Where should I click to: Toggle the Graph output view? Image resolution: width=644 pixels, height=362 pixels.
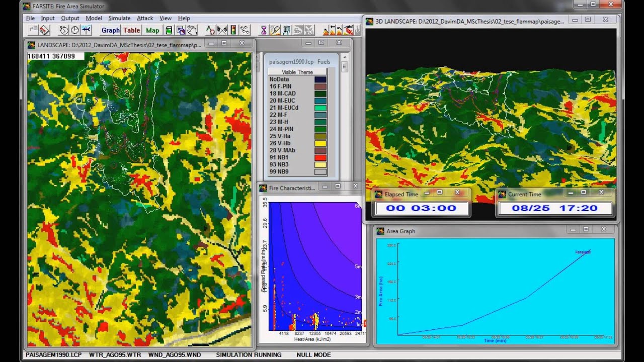point(110,30)
